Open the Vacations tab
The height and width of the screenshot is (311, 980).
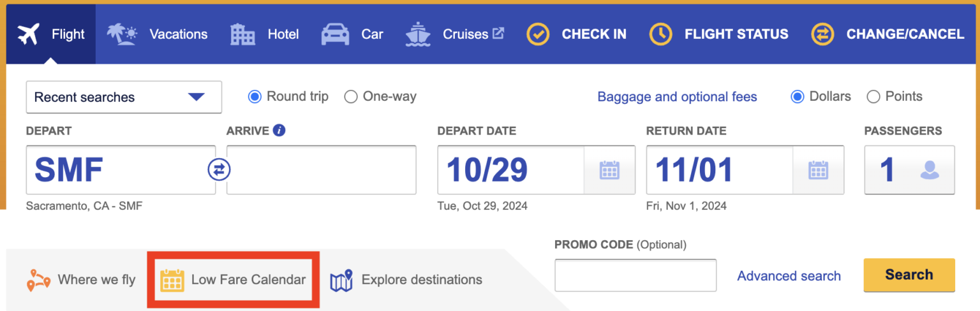(x=157, y=34)
